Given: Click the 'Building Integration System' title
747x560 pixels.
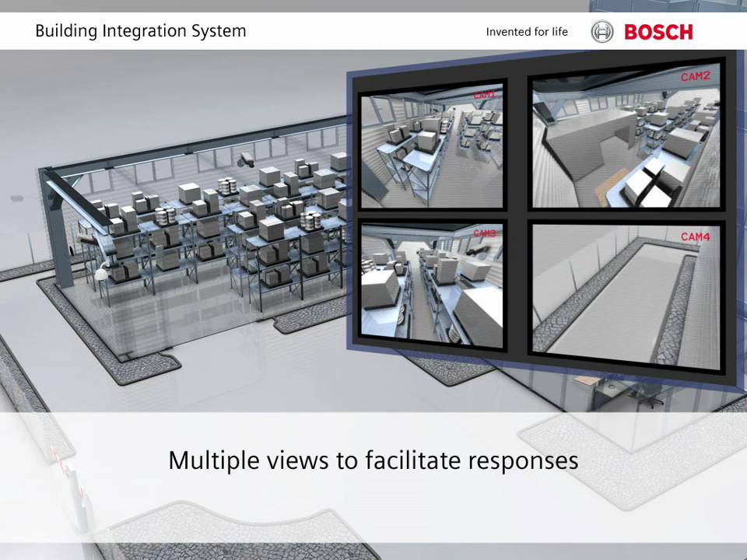Looking at the screenshot, I should pyautogui.click(x=141, y=31).
